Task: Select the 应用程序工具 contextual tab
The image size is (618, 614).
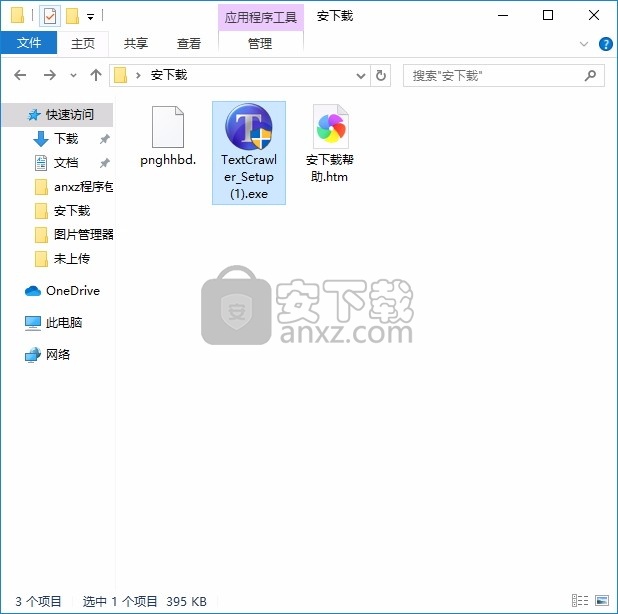Action: click(x=261, y=17)
